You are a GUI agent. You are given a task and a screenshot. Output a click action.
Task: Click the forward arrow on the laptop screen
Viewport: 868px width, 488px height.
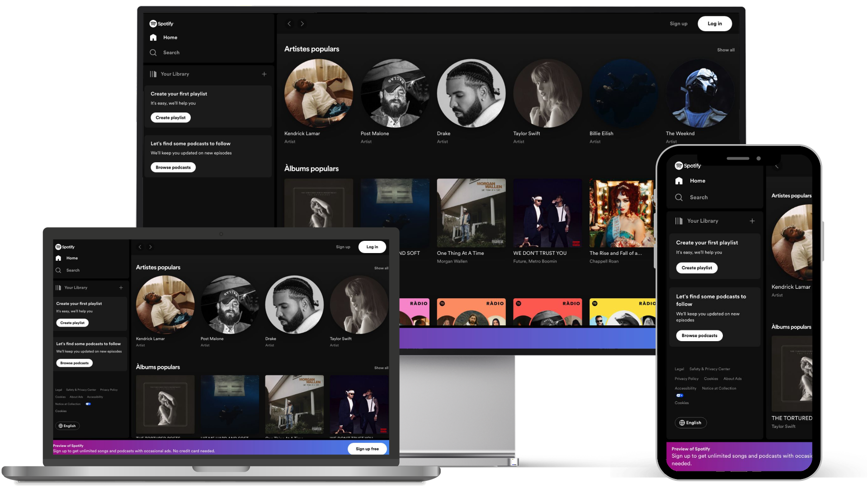click(x=151, y=247)
